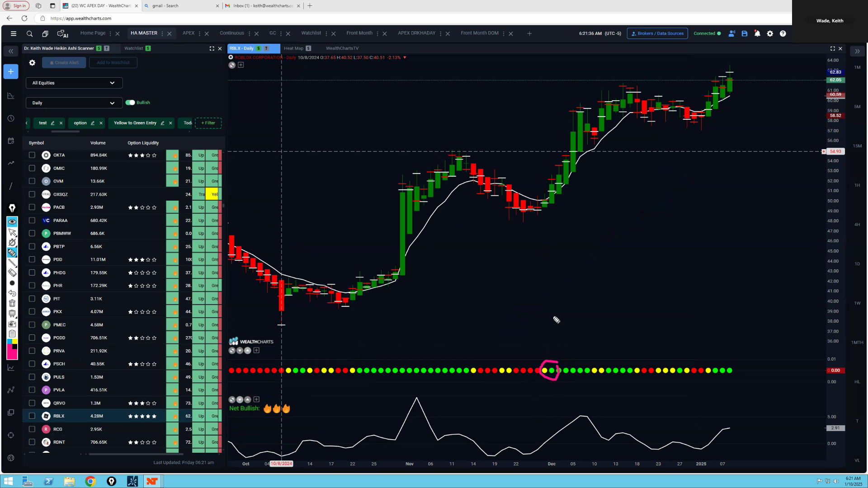This screenshot has height=488, width=868.
Task: Toggle the annotation eye visibility tool
Action: click(x=12, y=222)
